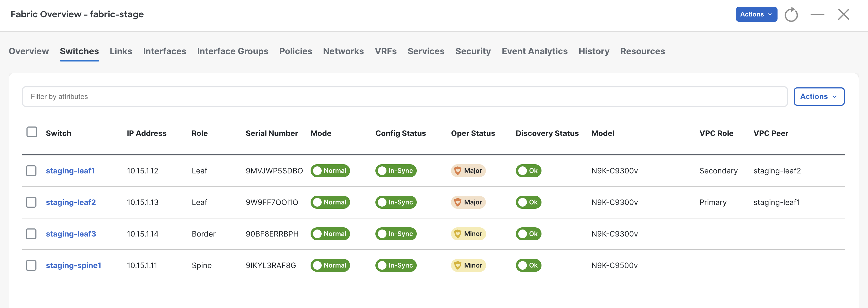Check the staging-spine1 row checkbox
The image size is (868, 308).
31,265
